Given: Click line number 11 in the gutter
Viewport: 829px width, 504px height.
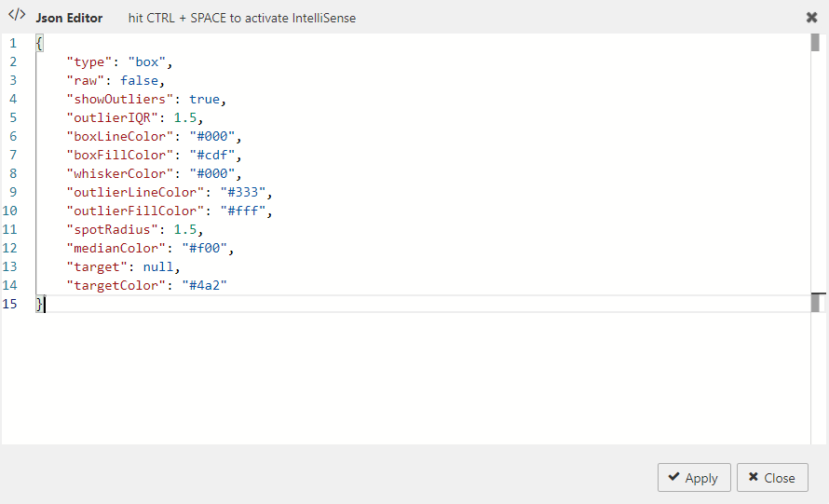Looking at the screenshot, I should pyautogui.click(x=9, y=230).
